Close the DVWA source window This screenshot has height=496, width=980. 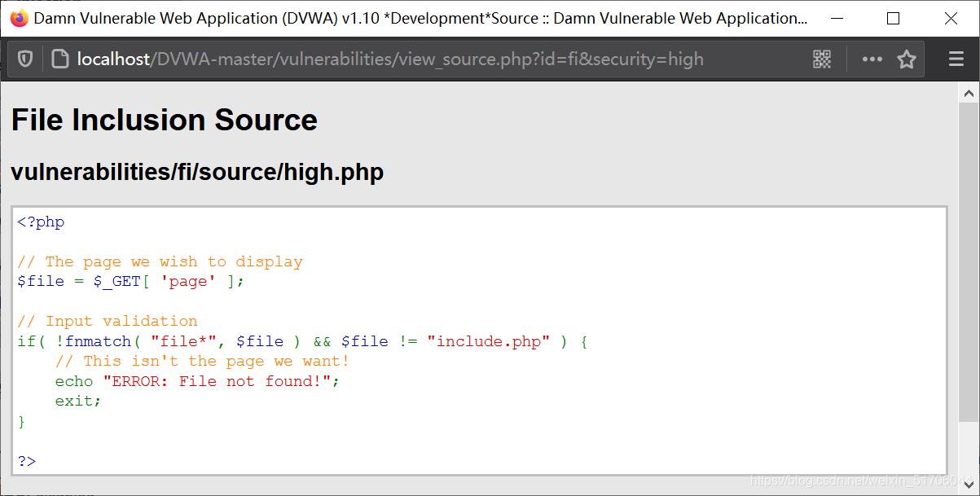coord(951,18)
